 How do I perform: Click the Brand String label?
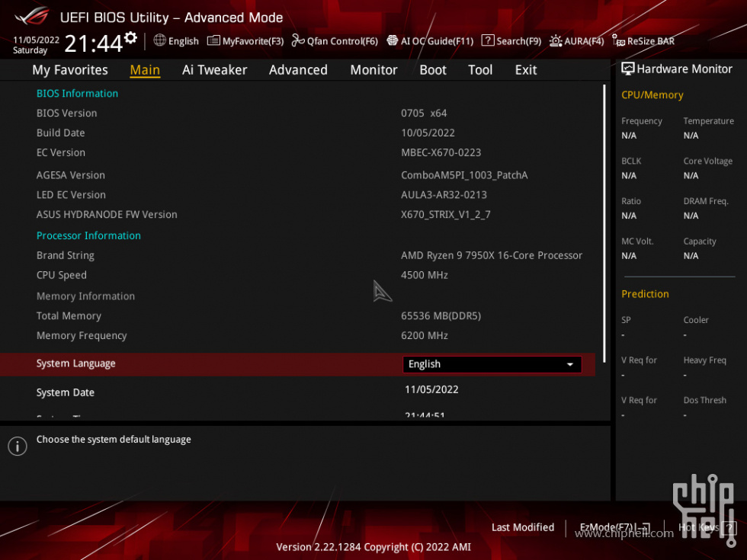pos(66,255)
